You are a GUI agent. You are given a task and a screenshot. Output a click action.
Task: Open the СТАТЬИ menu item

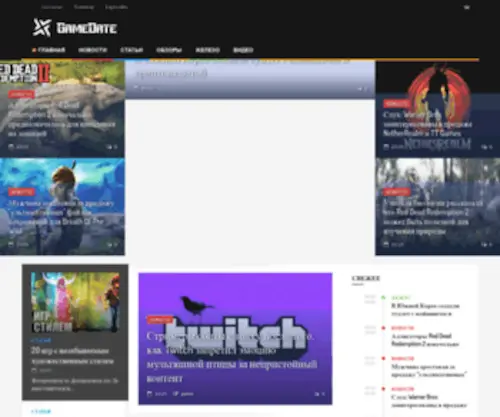pyautogui.click(x=131, y=50)
